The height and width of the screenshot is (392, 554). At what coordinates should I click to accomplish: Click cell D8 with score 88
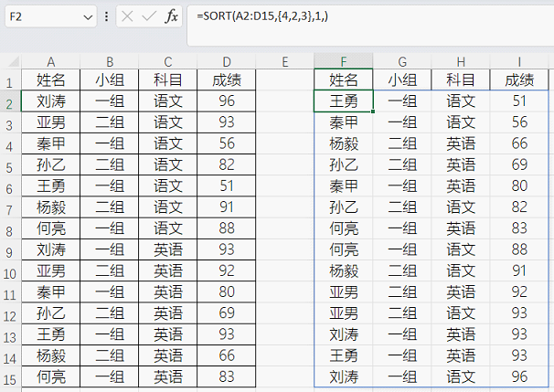pos(227,228)
